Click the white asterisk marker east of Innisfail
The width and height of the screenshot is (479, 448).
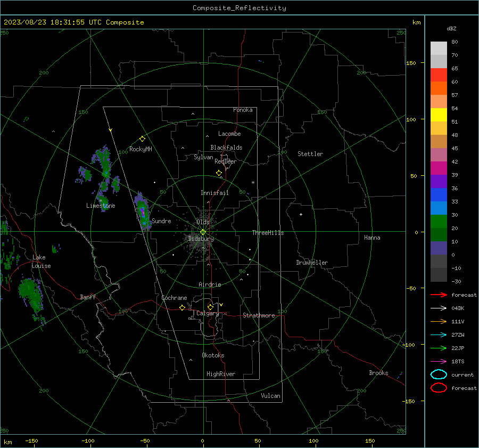pyautogui.click(x=253, y=183)
